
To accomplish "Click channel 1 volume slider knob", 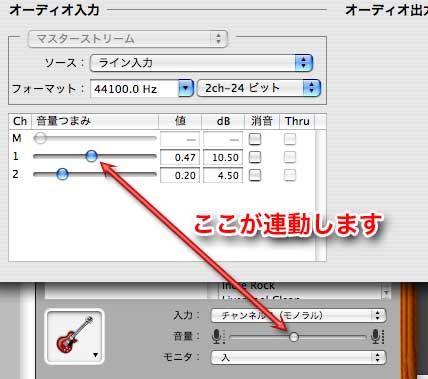I will point(91,156).
